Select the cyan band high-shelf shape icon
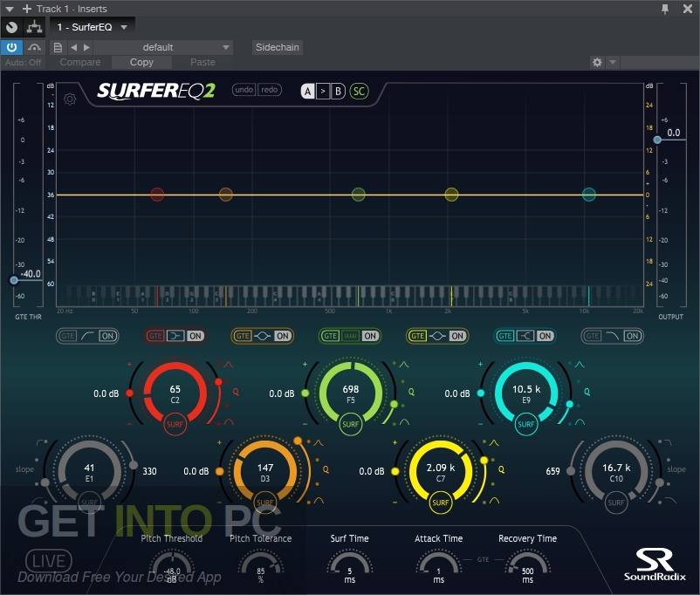The width and height of the screenshot is (700, 595). tap(525, 336)
